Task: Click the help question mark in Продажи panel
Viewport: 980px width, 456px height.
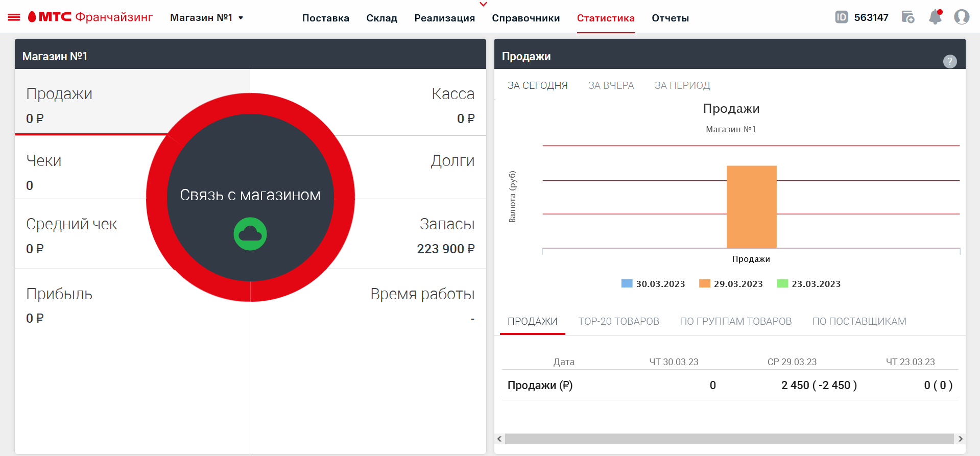Action: [x=950, y=61]
